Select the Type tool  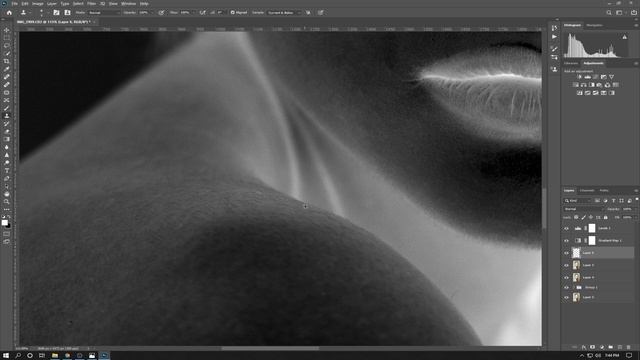pos(7,171)
